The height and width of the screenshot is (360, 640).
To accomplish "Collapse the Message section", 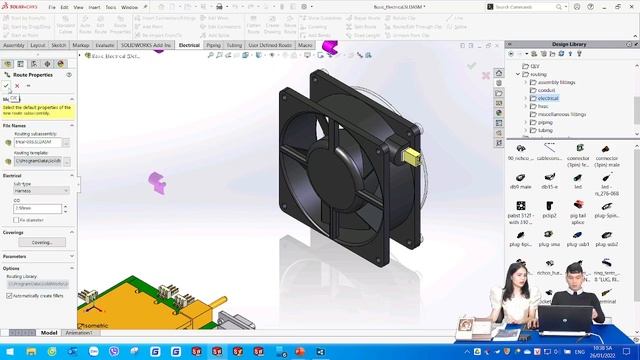I will [x=72, y=99].
